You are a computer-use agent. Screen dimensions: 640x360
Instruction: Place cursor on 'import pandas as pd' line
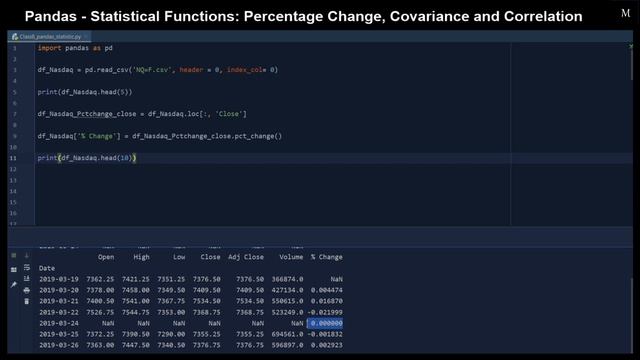(75, 48)
